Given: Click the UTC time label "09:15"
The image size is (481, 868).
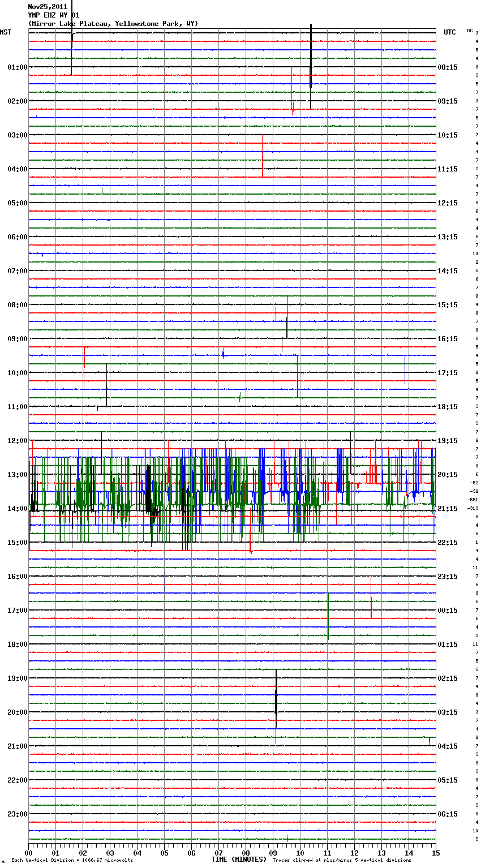Looking at the screenshot, I should 448,101.
